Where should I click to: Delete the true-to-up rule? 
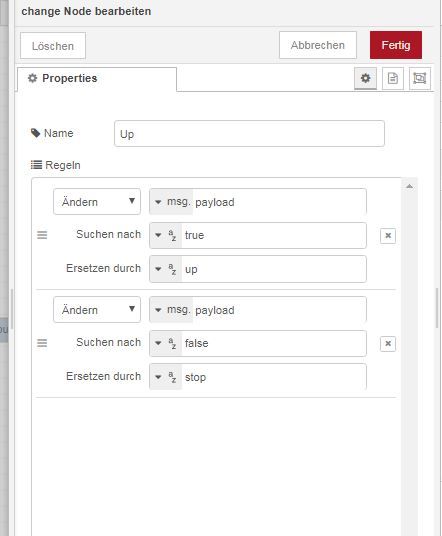388,236
